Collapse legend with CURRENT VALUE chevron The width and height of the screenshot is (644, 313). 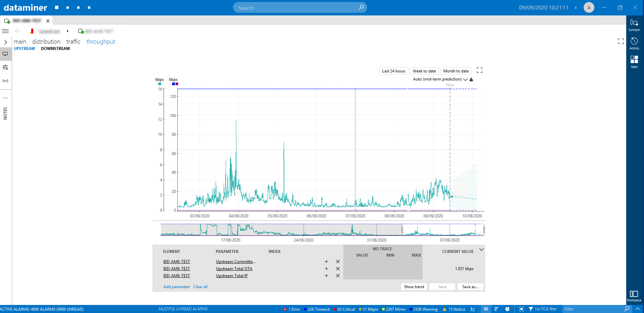tap(481, 250)
